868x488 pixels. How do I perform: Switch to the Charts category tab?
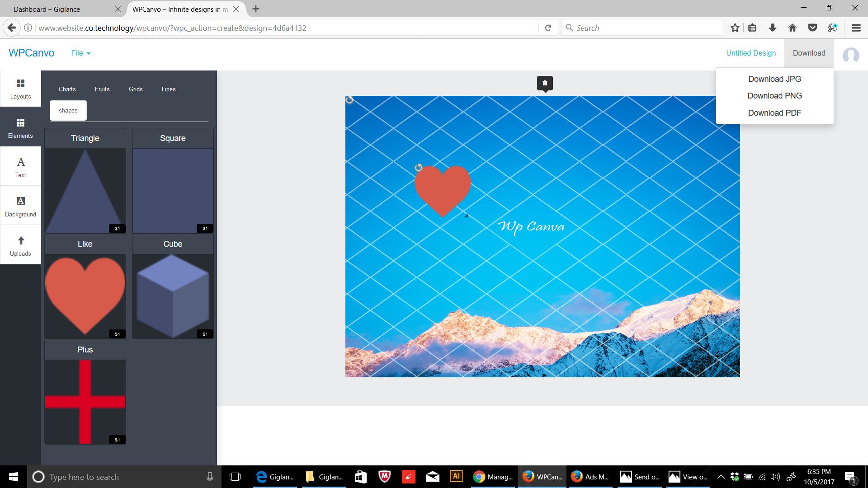(67, 89)
